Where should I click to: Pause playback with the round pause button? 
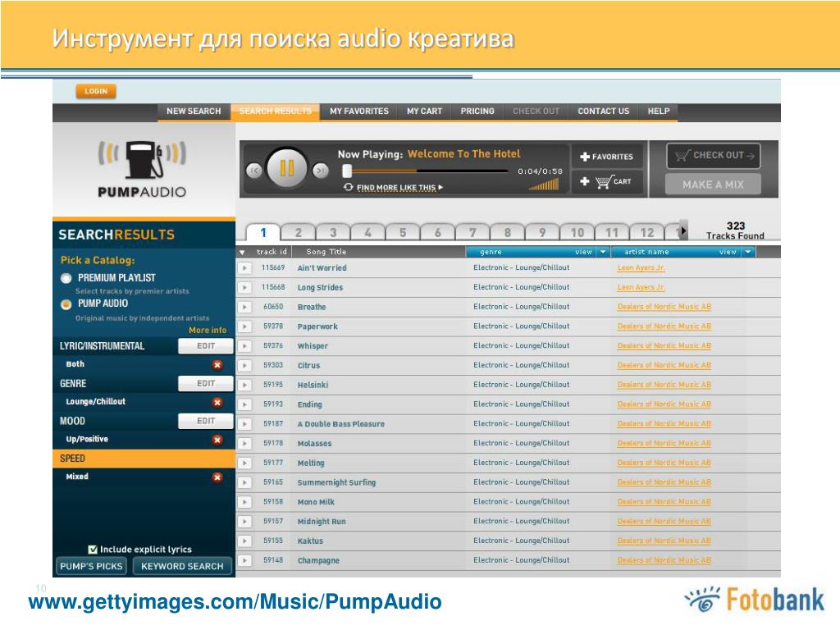(286, 169)
